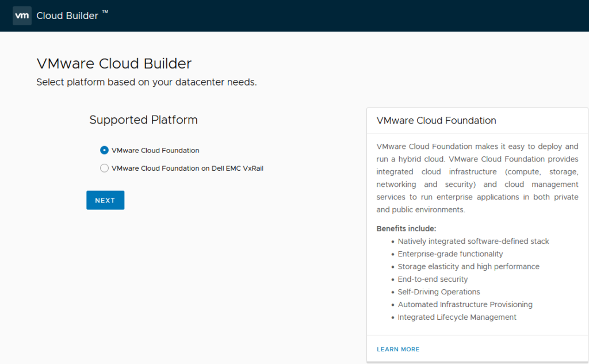Click 'Natively integrated software-defined stack' bullet

click(x=473, y=241)
